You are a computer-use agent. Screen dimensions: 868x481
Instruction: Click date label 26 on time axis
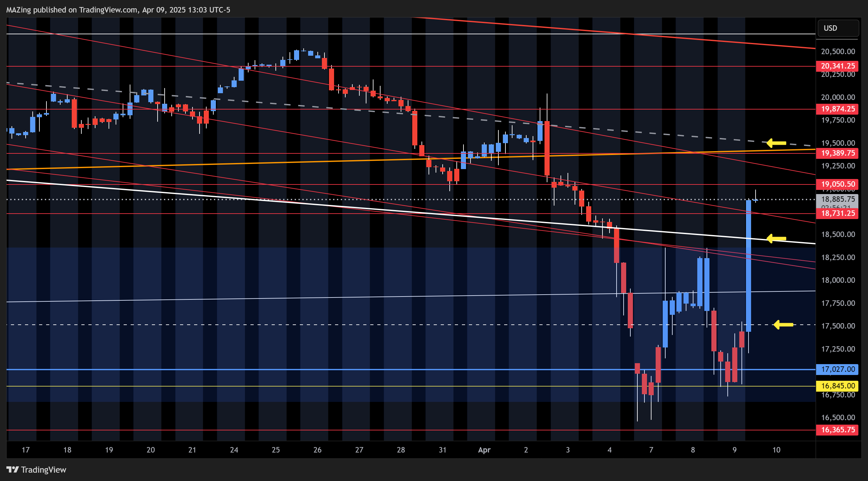pos(317,450)
